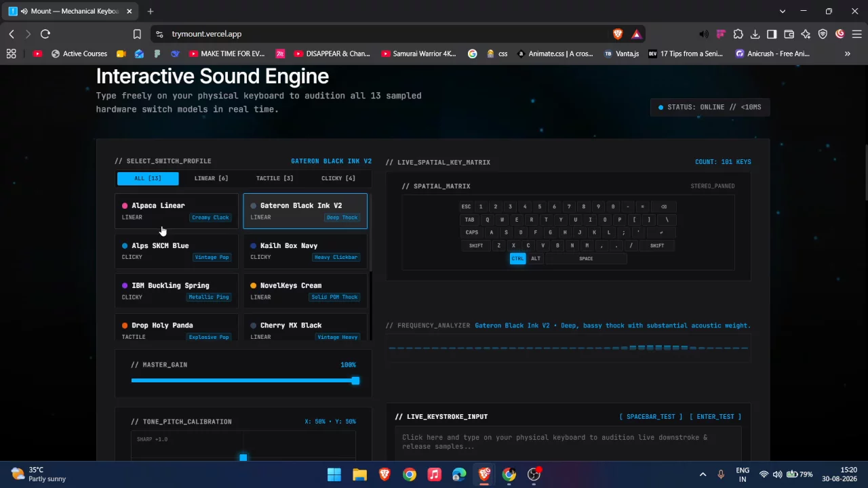
Task: Open the Vanta.js bookmark
Action: click(620, 54)
